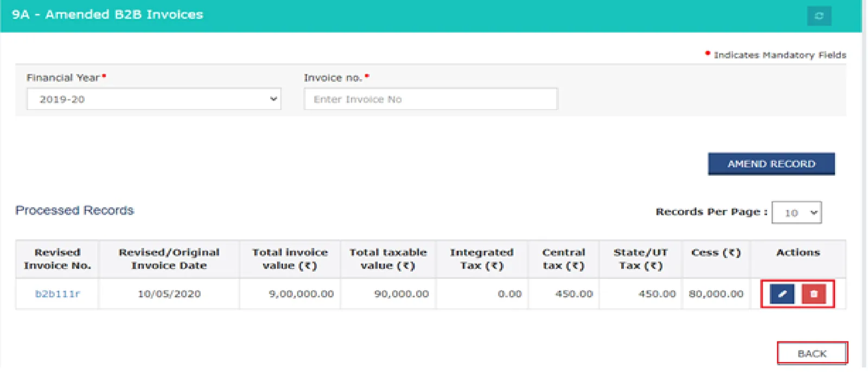The image size is (868, 372).
Task: Open the b2b111r invoice link
Action: coord(58,294)
